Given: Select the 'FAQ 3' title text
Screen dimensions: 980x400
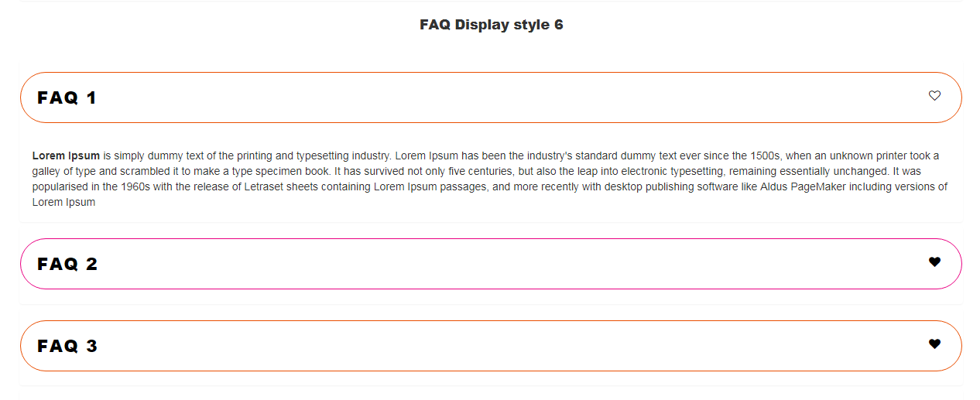Looking at the screenshot, I should point(68,346).
